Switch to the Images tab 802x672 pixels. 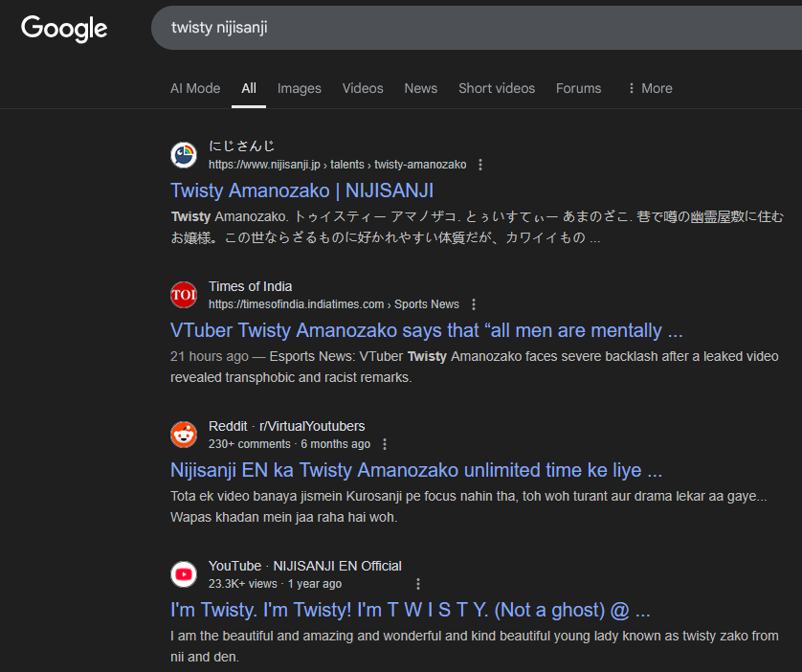tap(300, 88)
